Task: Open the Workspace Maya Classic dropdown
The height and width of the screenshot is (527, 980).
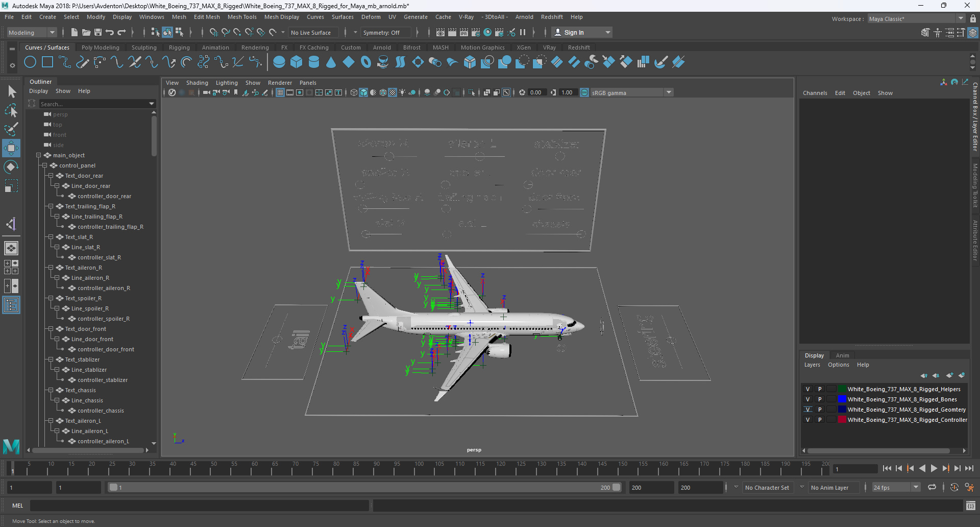Action: [916, 18]
